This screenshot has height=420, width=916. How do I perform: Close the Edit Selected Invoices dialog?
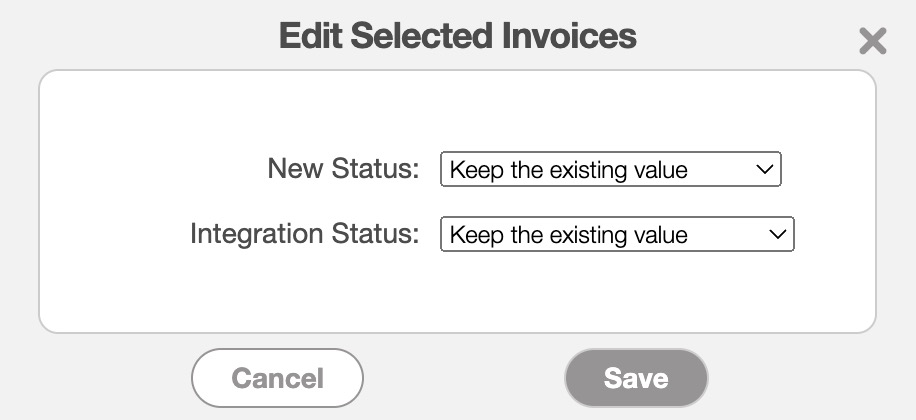pyautogui.click(x=872, y=41)
